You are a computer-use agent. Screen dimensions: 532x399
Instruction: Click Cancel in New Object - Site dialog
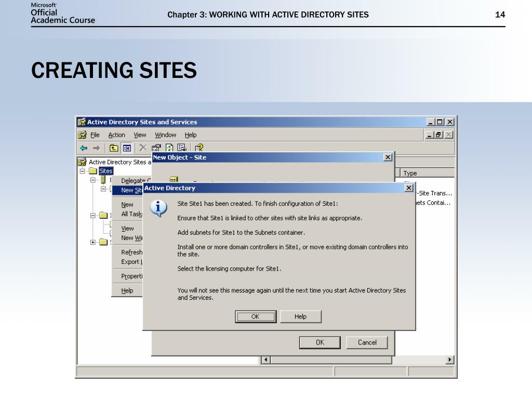(367, 342)
